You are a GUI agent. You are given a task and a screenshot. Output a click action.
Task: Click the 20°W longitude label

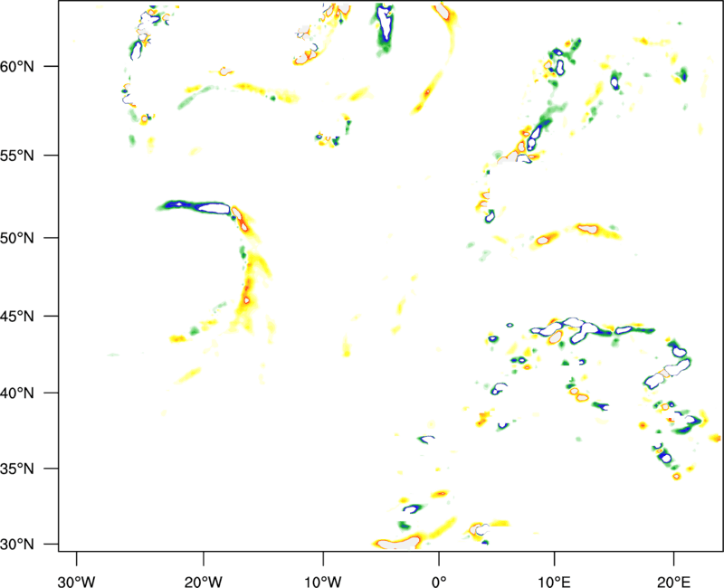203,582
